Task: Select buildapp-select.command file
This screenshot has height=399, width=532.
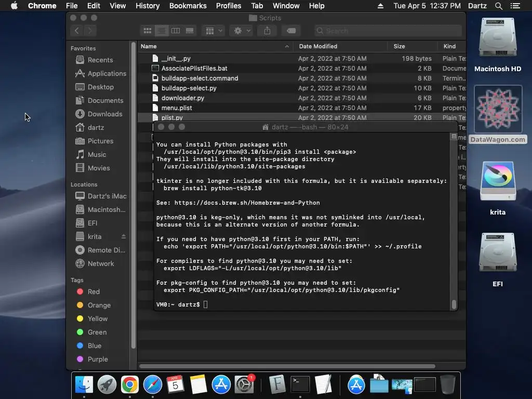Action: (302, 78)
